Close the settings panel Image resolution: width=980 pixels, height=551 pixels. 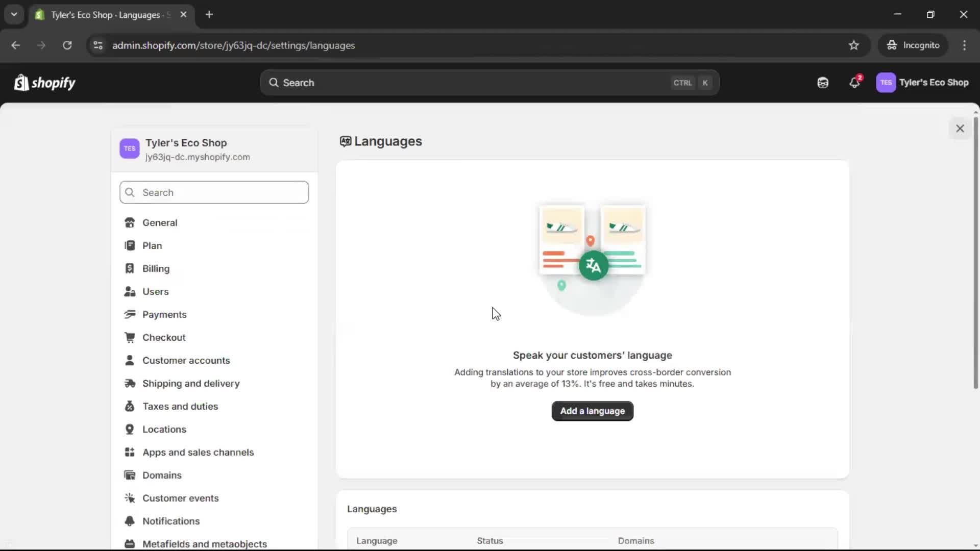coord(960,129)
